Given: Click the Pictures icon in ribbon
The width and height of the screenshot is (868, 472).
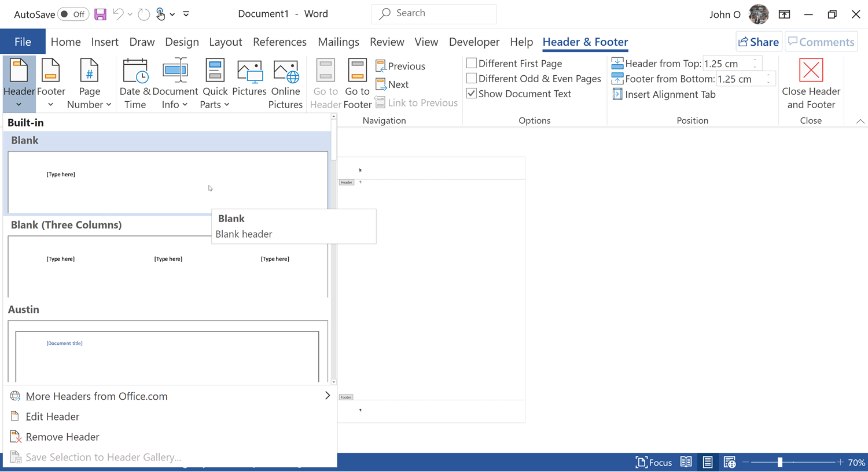Looking at the screenshot, I should tap(249, 72).
